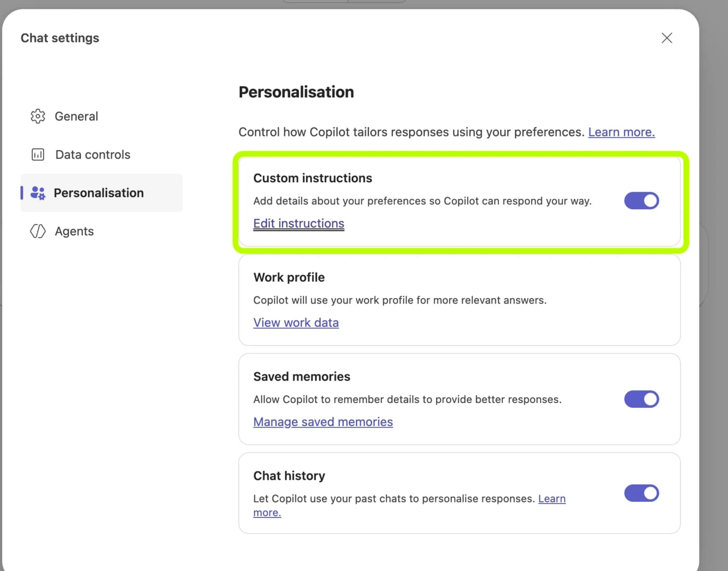728x571 pixels.
Task: Follow Learn more link in Chat history
Action: (x=552, y=499)
